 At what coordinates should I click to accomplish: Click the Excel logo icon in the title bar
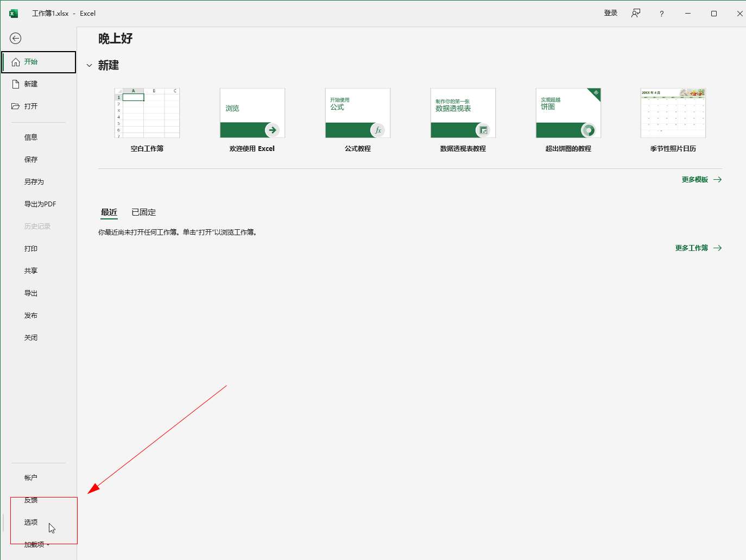click(x=14, y=14)
